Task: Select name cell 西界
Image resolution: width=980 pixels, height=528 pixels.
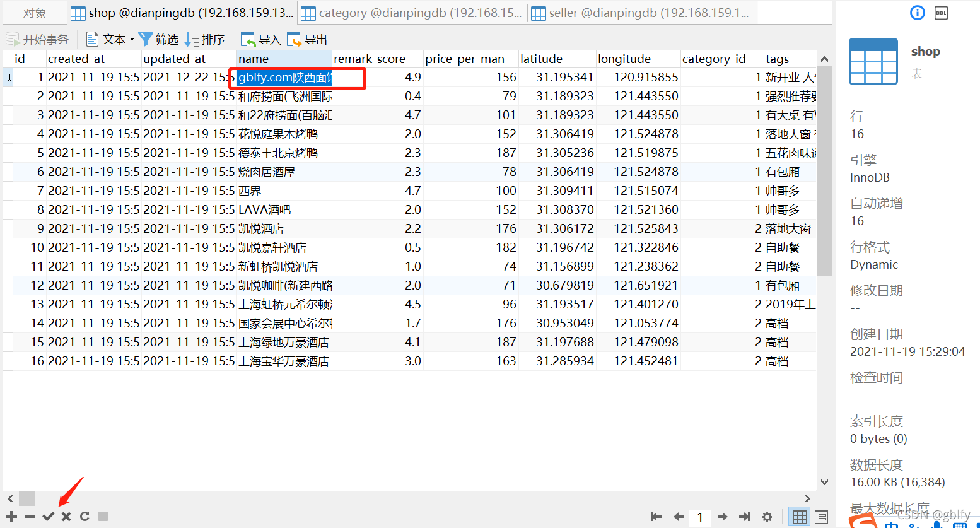Action: click(284, 191)
